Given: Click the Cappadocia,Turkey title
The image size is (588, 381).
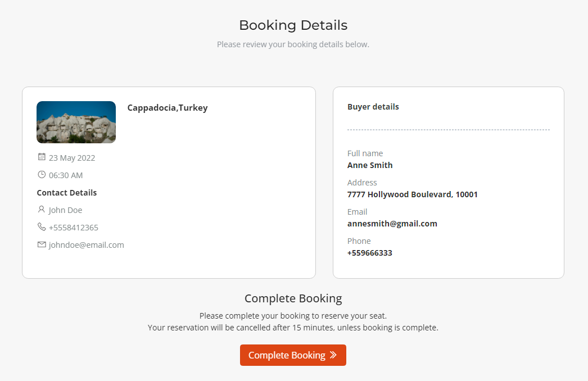Looking at the screenshot, I should (x=168, y=108).
